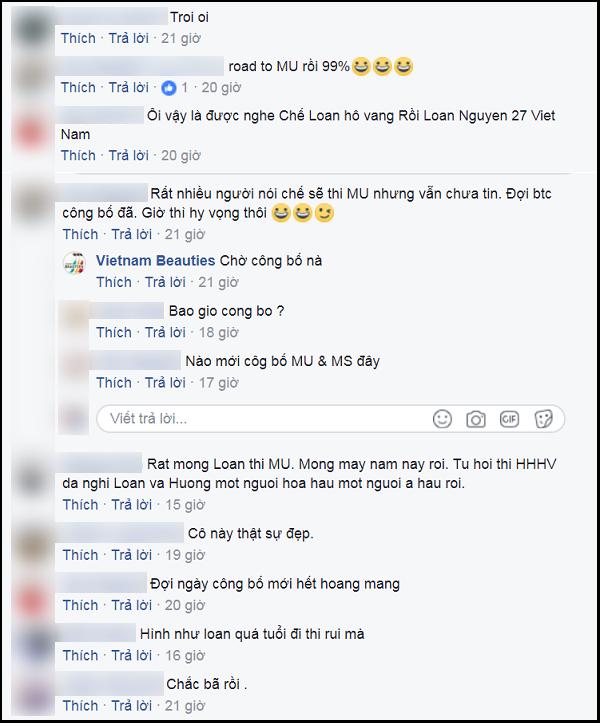600x723 pixels.
Task: Open the sticker picker in reply box
Action: coord(543,419)
